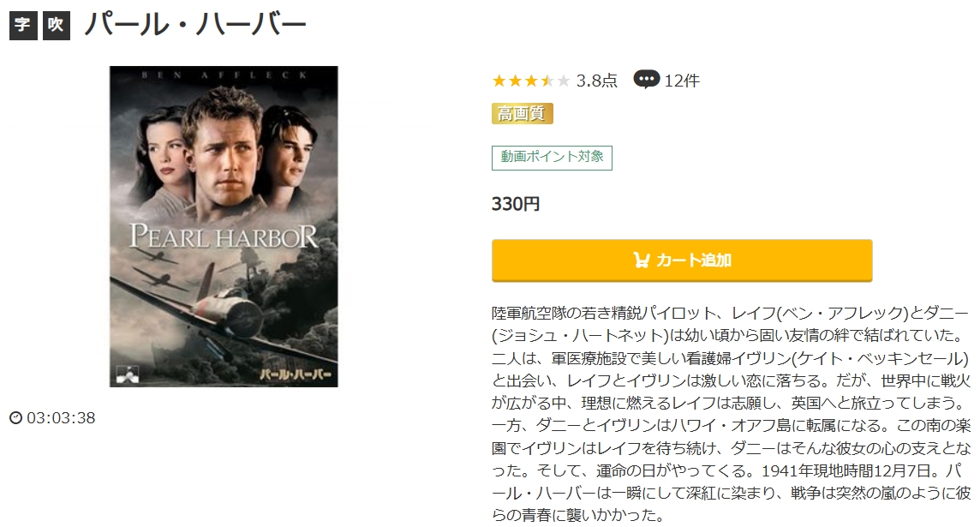Click the cart icon in the カート追加 button
Image resolution: width=980 pixels, height=527 pixels.
click(642, 260)
